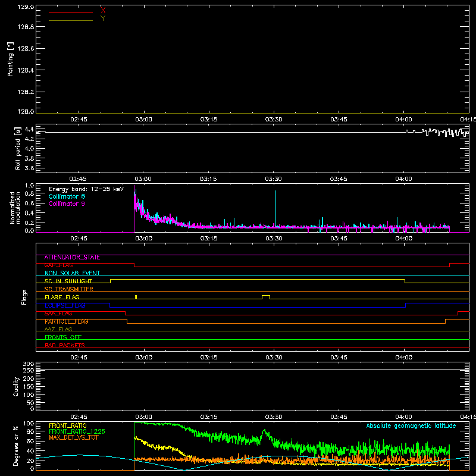Click the "Pointing" vertical axis title

coord(10,59)
